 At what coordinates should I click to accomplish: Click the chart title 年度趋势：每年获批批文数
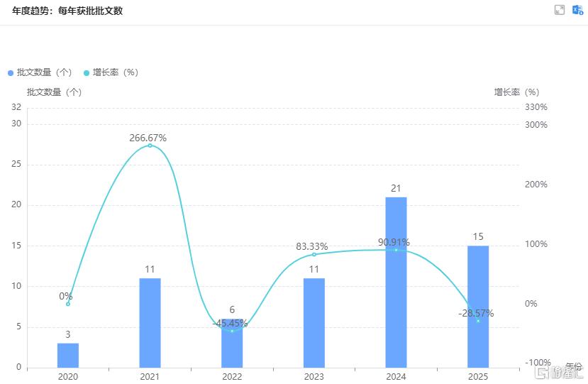(67, 11)
